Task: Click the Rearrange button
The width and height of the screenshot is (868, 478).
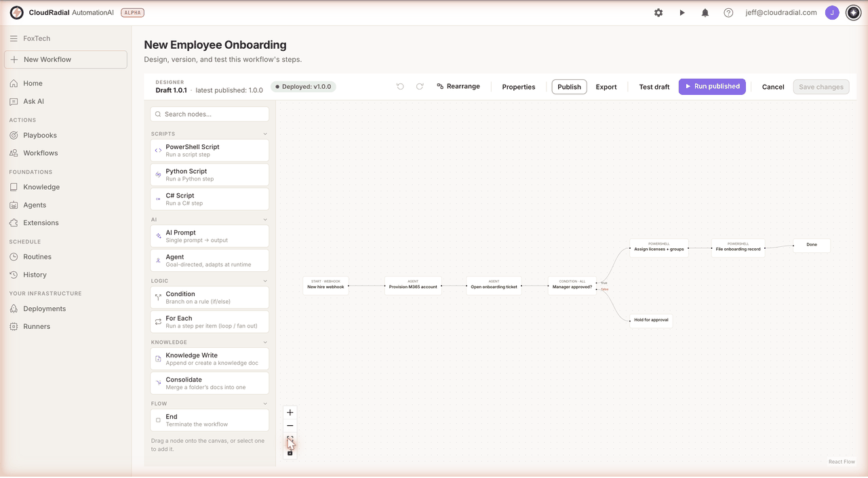Action: 458,87
